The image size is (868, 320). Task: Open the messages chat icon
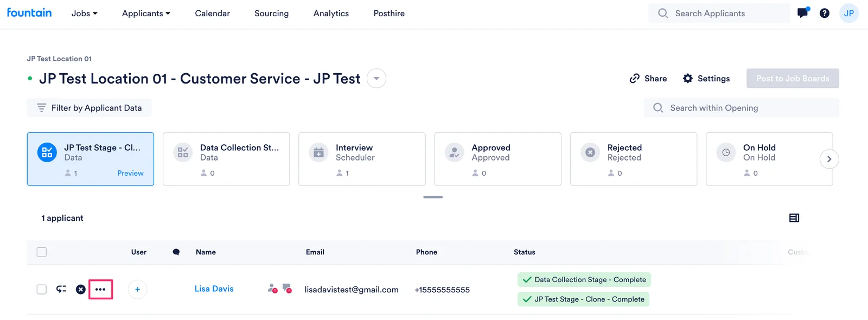[x=802, y=13]
